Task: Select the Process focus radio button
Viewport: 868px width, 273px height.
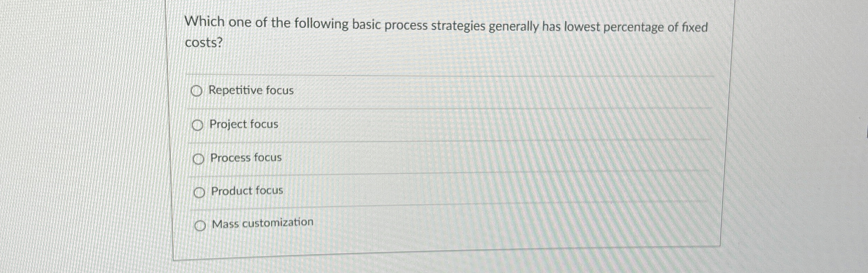Action: click(x=198, y=158)
